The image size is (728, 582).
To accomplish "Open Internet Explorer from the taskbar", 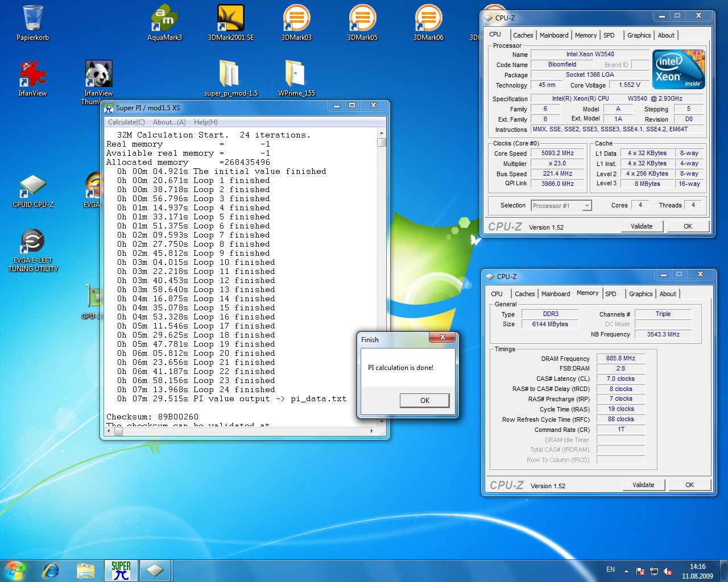I will point(51,571).
